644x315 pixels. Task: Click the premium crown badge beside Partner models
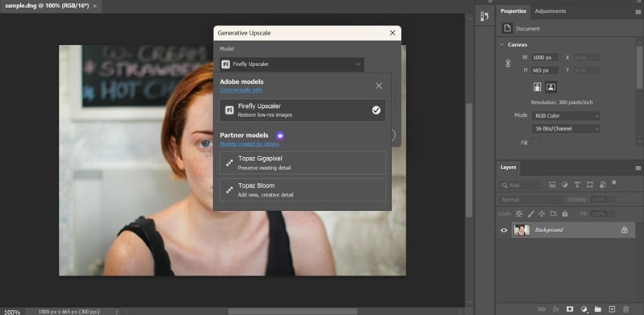(x=280, y=135)
